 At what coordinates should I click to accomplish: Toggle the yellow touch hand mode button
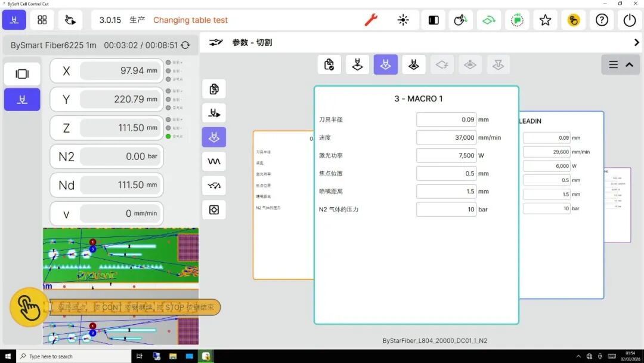573,20
